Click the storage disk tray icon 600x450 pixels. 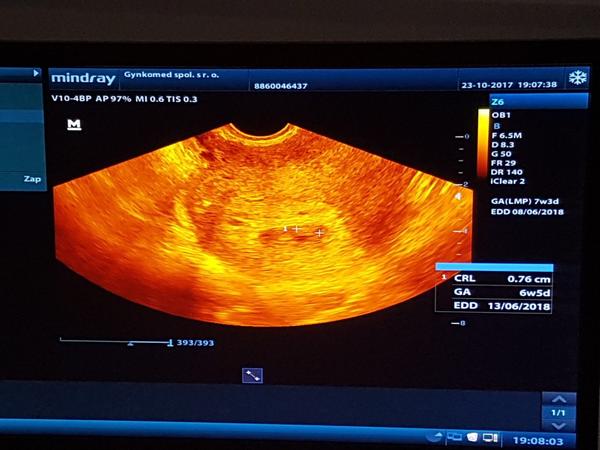[472, 438]
